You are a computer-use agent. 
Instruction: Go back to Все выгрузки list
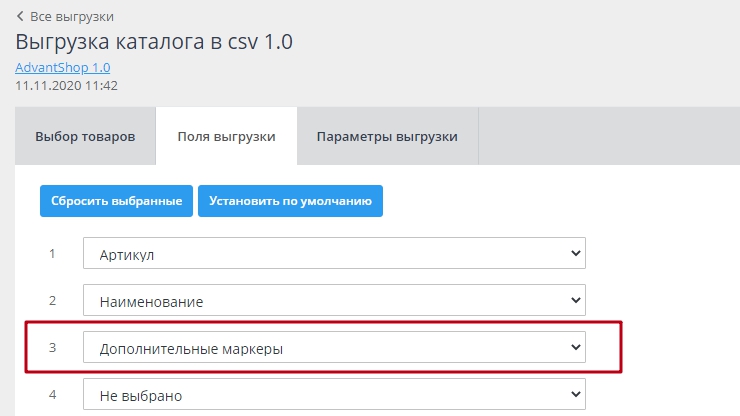(71, 17)
